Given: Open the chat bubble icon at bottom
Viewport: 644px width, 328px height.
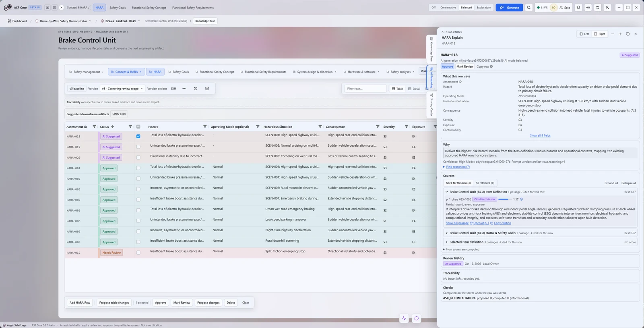Looking at the screenshot, I should [417, 318].
